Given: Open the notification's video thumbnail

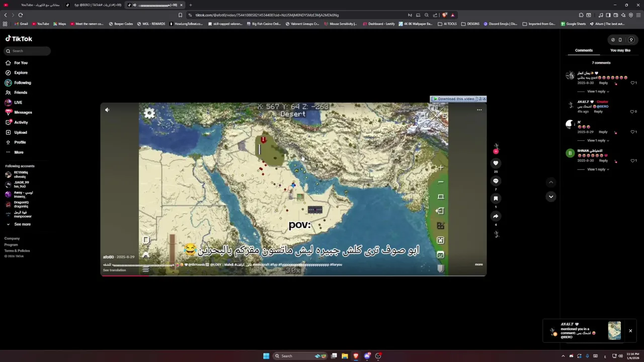Looking at the screenshot, I should tap(614, 331).
